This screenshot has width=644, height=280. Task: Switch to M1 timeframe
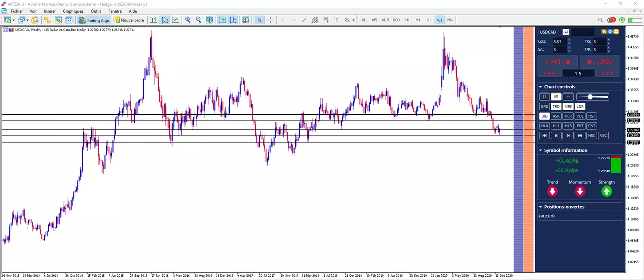tap(364, 20)
